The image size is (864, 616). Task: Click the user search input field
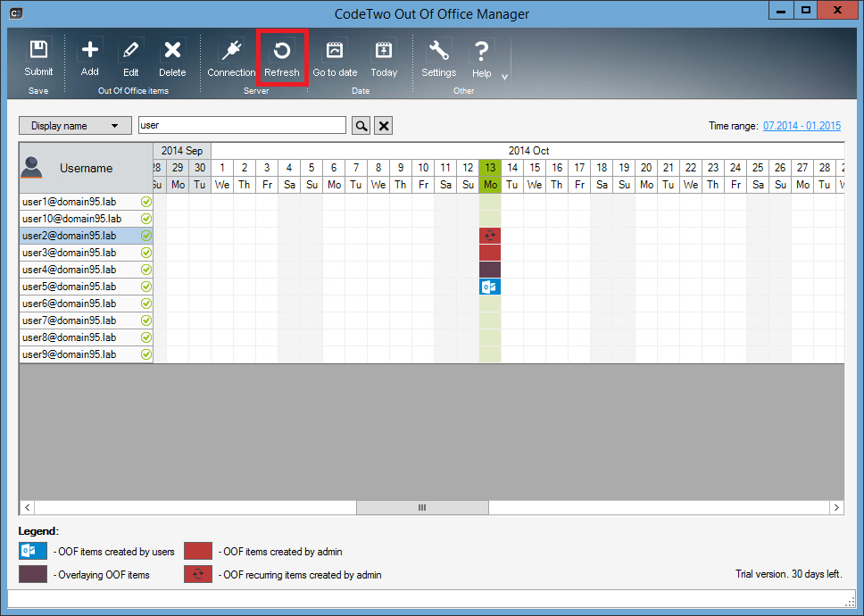[242, 125]
